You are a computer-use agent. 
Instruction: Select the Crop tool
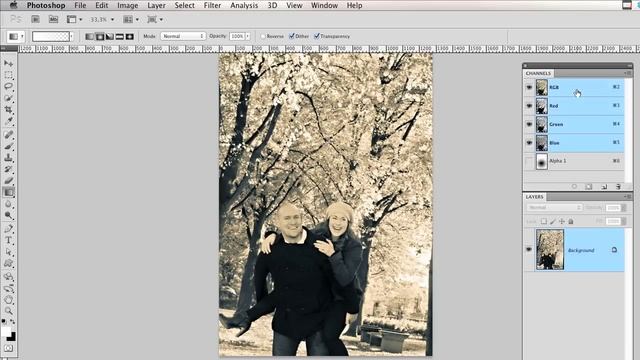9,109
